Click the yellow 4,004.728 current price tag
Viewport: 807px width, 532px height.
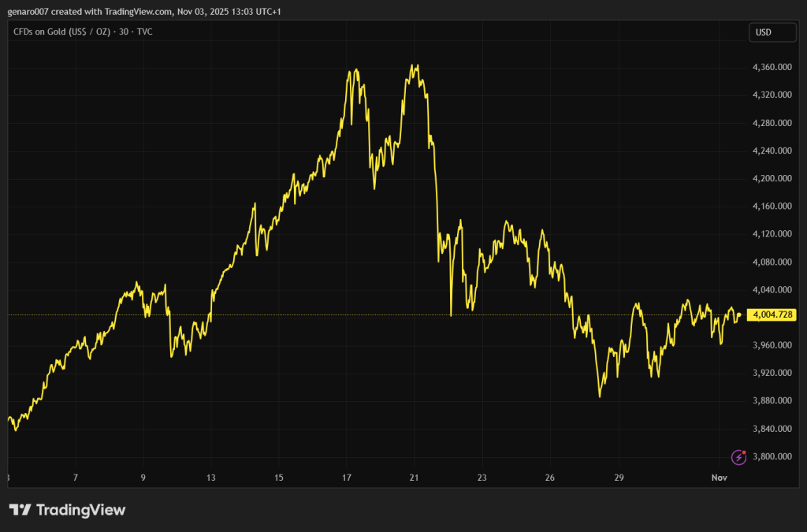click(x=773, y=315)
